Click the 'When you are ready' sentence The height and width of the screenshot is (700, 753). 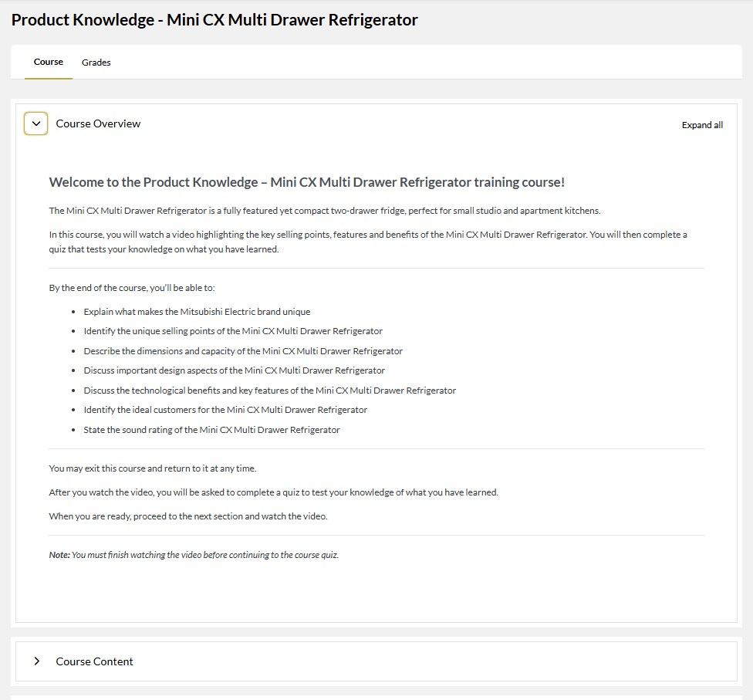(188, 516)
